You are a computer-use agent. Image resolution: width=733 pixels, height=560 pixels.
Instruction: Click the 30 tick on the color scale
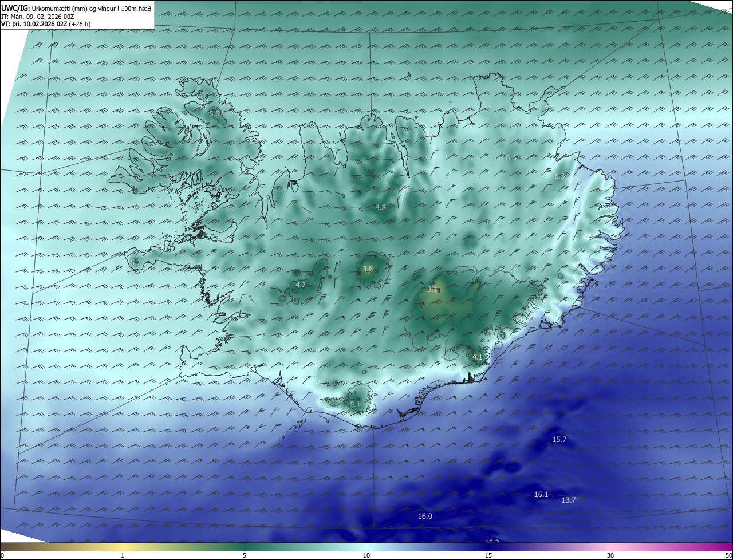point(610,555)
